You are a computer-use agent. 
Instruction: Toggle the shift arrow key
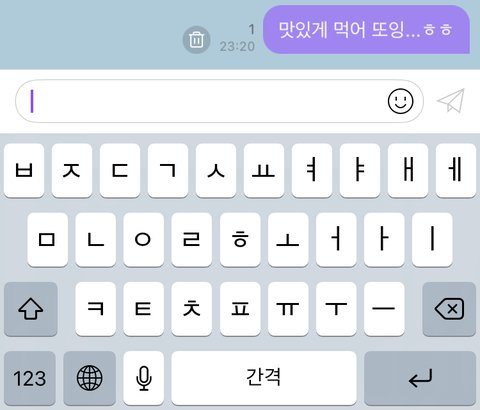point(31,309)
